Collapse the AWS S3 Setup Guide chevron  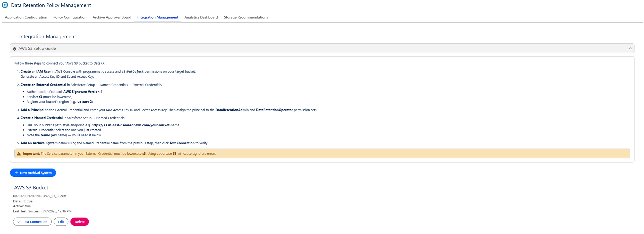630,48
